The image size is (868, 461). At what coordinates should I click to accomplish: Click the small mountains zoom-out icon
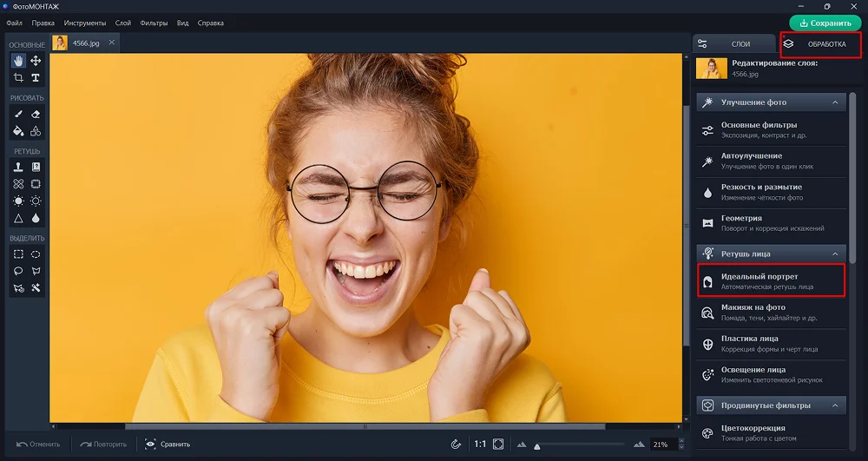pos(522,445)
